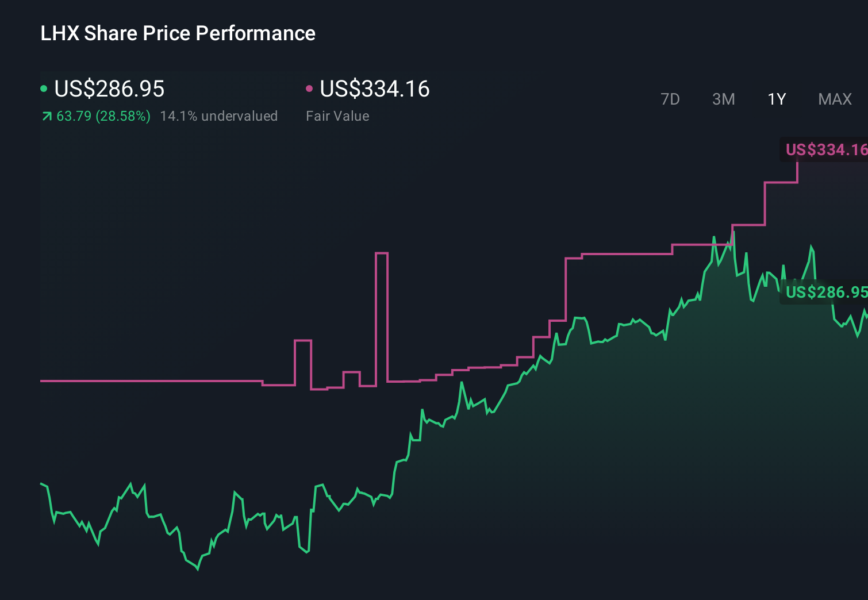Click the LHX Share Price Performance title
868x600 pixels.
(178, 33)
